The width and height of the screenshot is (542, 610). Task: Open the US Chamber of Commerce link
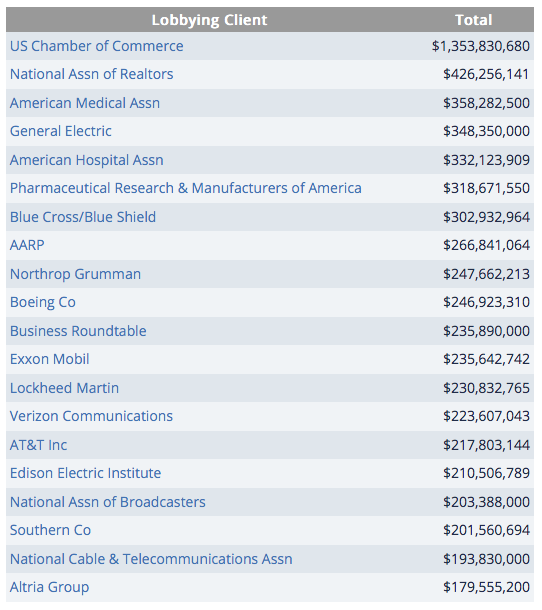96,46
